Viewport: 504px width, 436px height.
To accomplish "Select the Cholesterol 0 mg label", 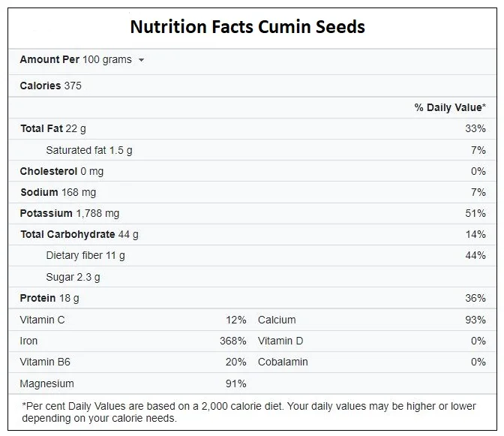I will [x=61, y=171].
